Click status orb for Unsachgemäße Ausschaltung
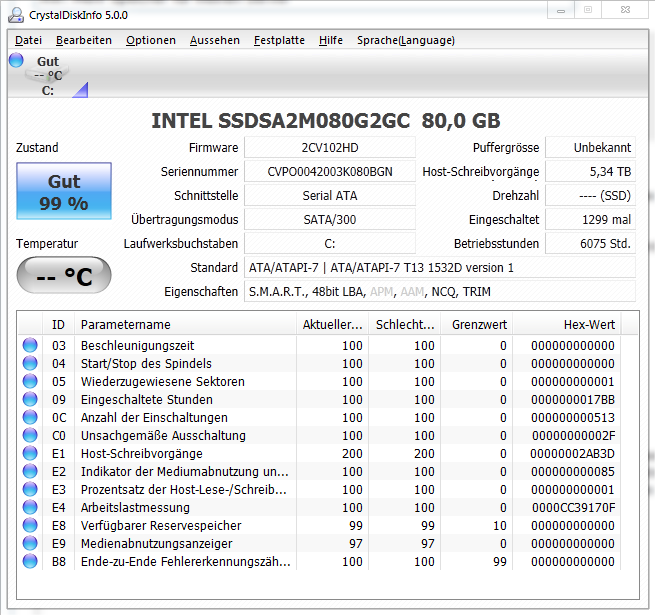 [30, 435]
